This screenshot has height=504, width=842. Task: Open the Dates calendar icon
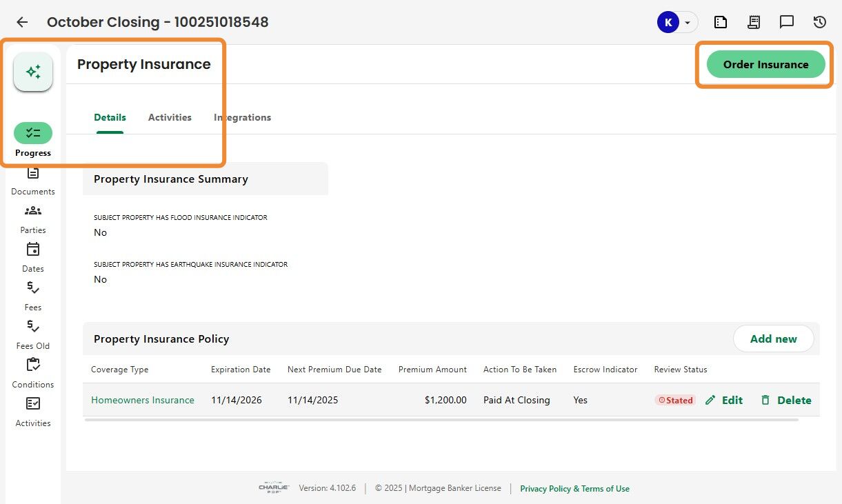pyautogui.click(x=33, y=250)
